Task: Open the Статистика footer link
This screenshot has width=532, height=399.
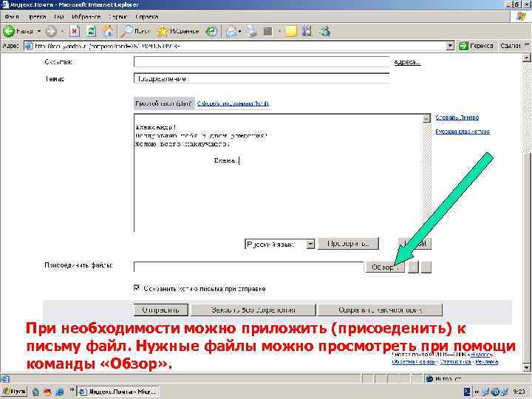Action: (455, 361)
